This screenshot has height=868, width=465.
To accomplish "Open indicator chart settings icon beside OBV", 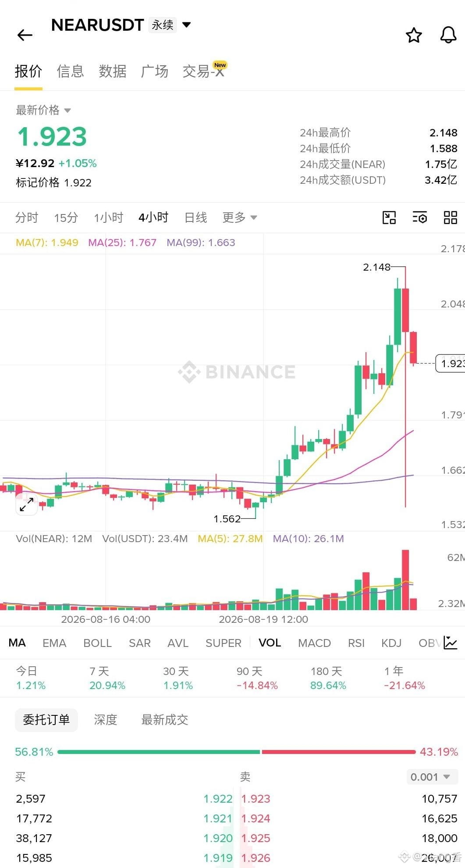I will (450, 643).
